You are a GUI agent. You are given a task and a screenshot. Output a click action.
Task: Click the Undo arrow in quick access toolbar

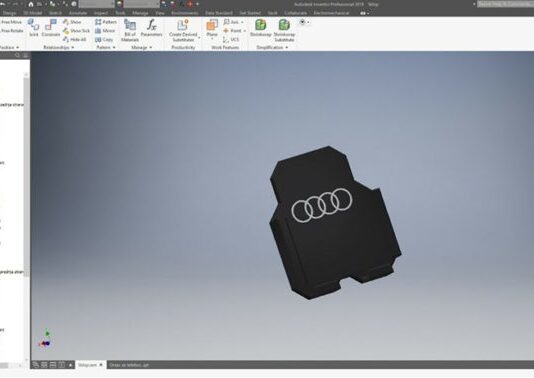[3, 4]
